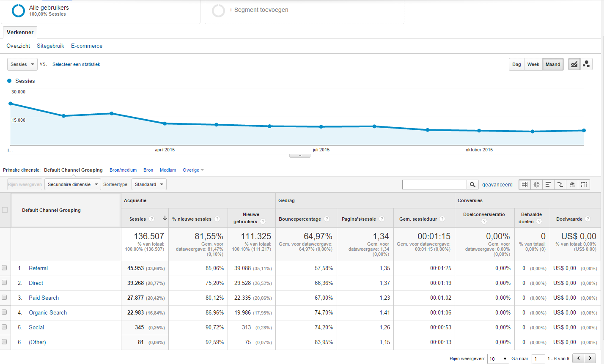
Task: Select the pivot table view icon
Action: [x=584, y=184]
